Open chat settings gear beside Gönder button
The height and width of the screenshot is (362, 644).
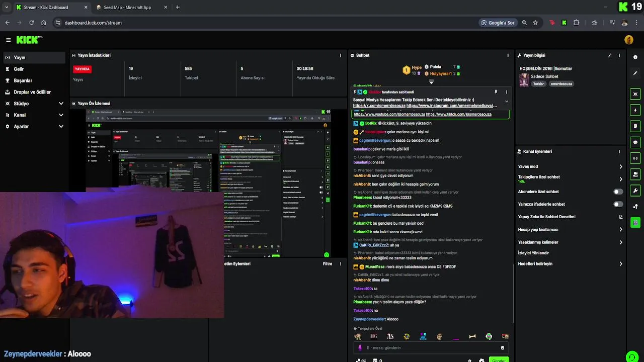pos(481,360)
